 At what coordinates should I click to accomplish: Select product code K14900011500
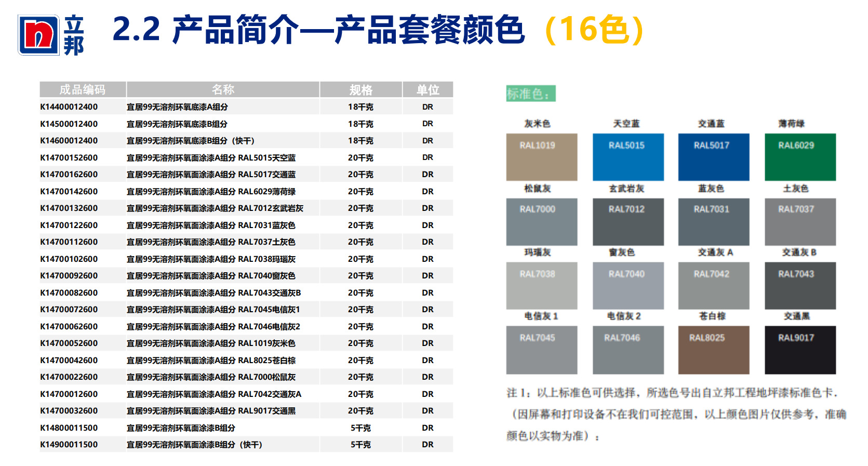[69, 445]
